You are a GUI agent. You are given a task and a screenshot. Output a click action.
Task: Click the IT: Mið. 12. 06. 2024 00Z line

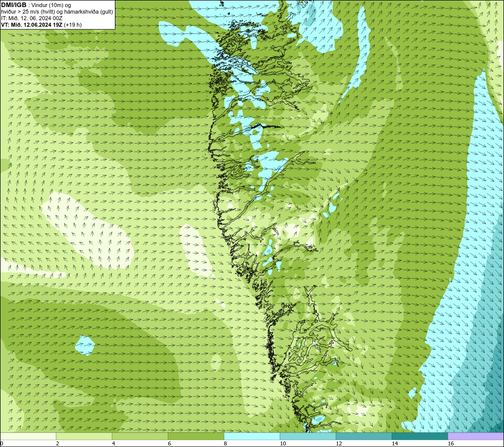point(31,18)
